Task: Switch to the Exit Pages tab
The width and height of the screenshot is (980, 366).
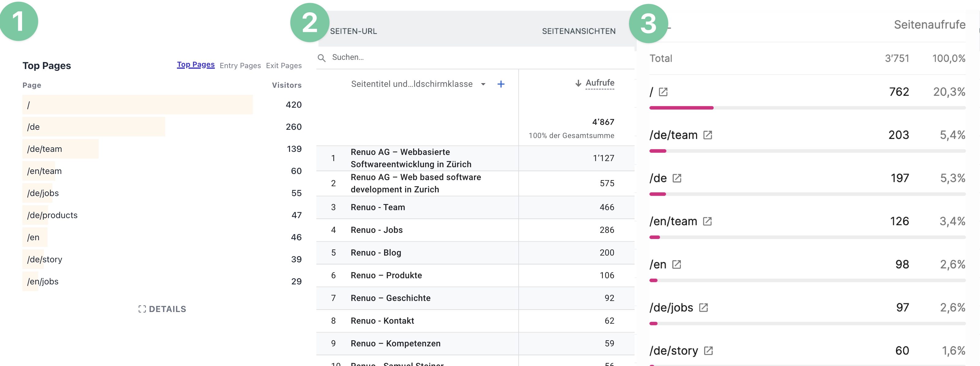Action: tap(284, 66)
